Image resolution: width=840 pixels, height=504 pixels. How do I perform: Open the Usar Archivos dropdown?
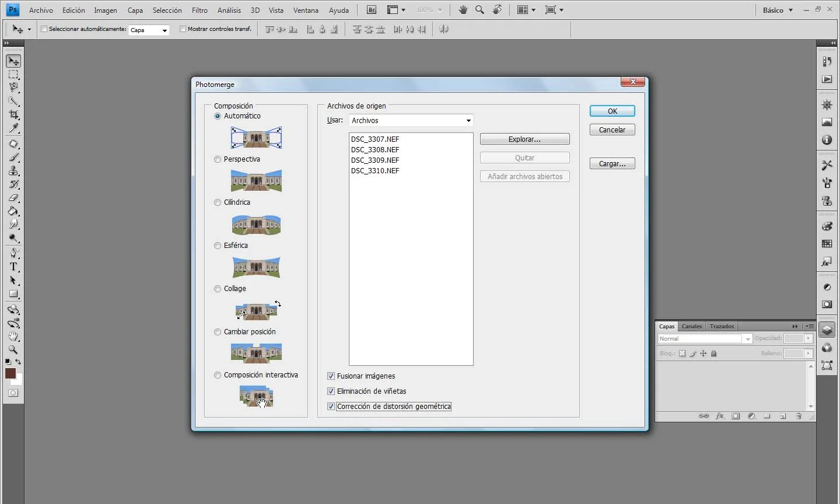pyautogui.click(x=411, y=120)
